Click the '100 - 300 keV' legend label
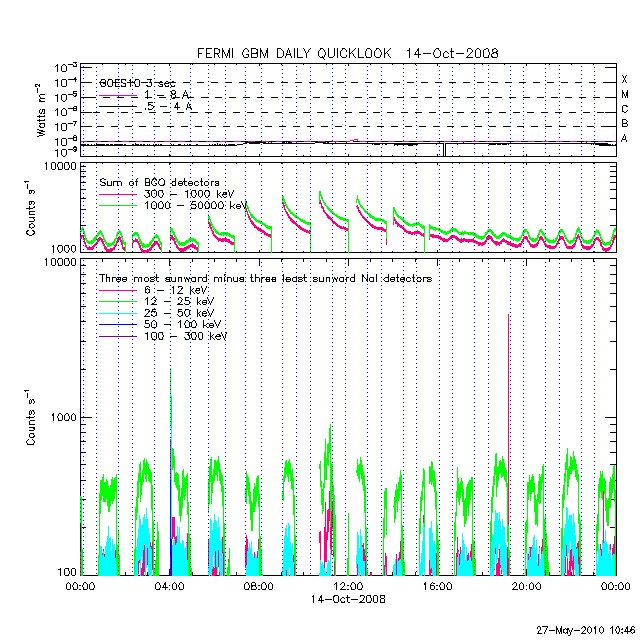Screen dimensions: 640x640 185,336
